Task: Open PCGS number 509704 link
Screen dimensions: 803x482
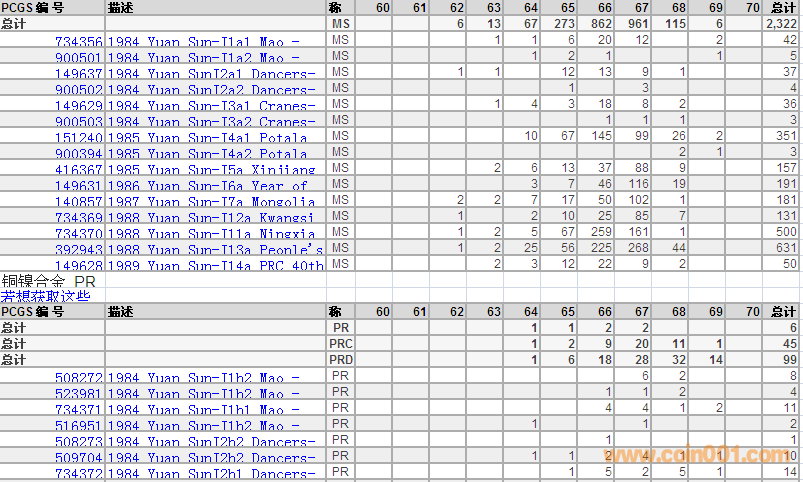Action: tap(78, 457)
